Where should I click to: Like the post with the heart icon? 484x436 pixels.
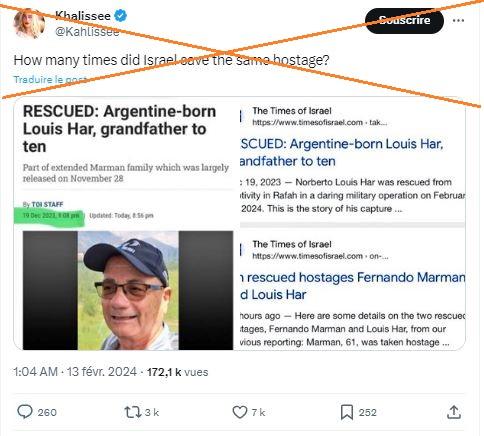[240, 412]
